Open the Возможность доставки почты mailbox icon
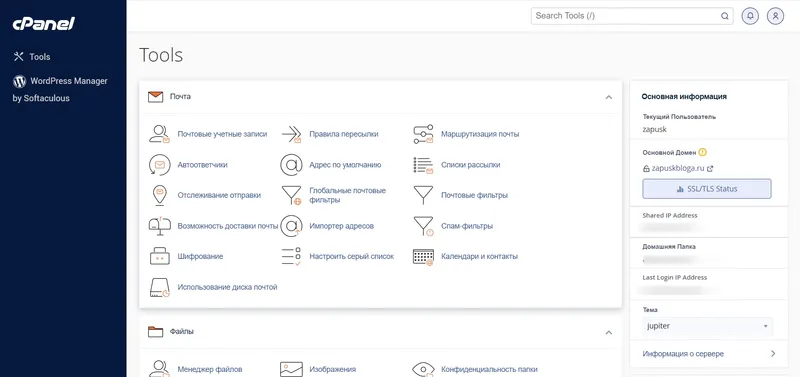800x377 pixels. 159,226
